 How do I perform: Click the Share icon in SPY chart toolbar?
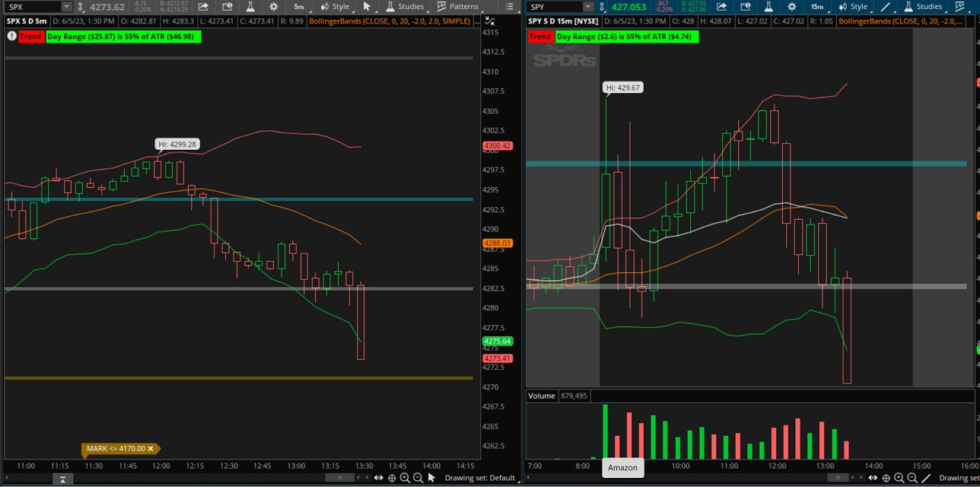721,7
